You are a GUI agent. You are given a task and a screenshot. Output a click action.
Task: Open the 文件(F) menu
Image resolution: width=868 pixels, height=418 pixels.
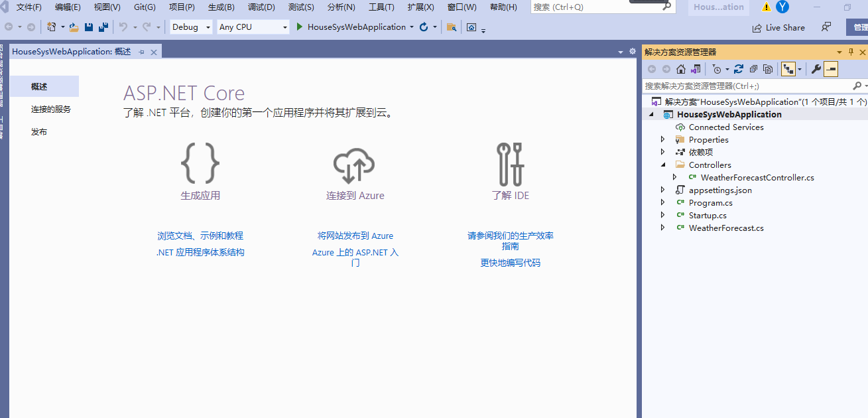(29, 7)
